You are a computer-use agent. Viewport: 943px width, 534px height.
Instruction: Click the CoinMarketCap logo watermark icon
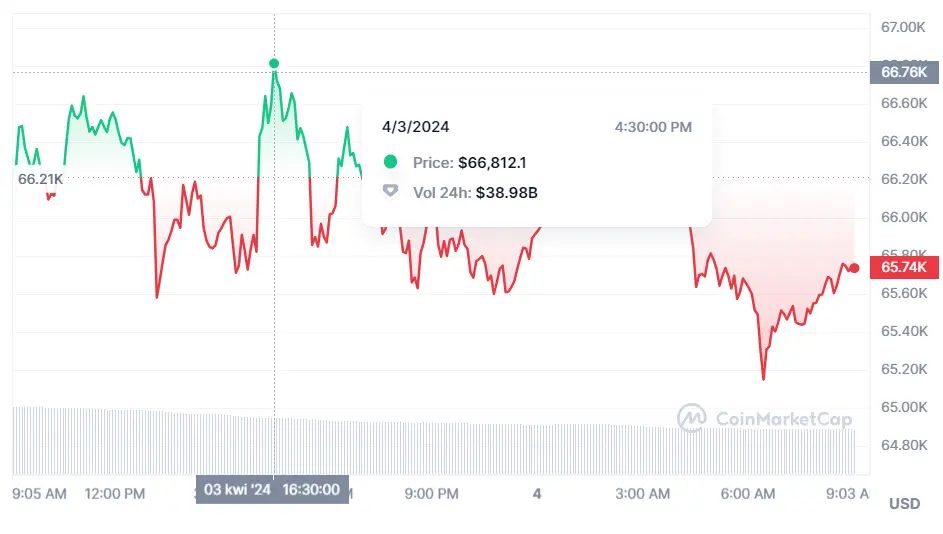692,418
